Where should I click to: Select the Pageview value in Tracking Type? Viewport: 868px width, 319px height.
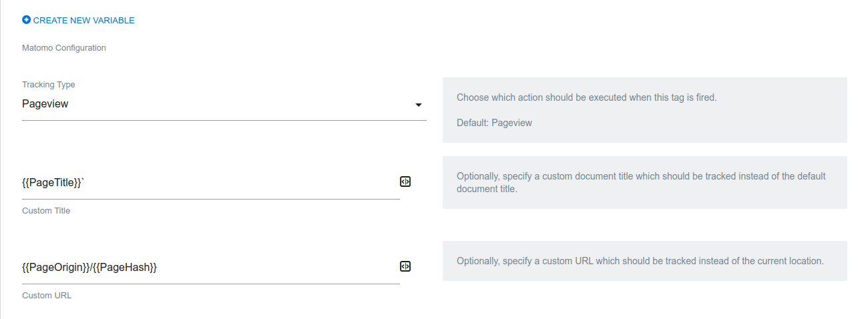pyautogui.click(x=45, y=104)
